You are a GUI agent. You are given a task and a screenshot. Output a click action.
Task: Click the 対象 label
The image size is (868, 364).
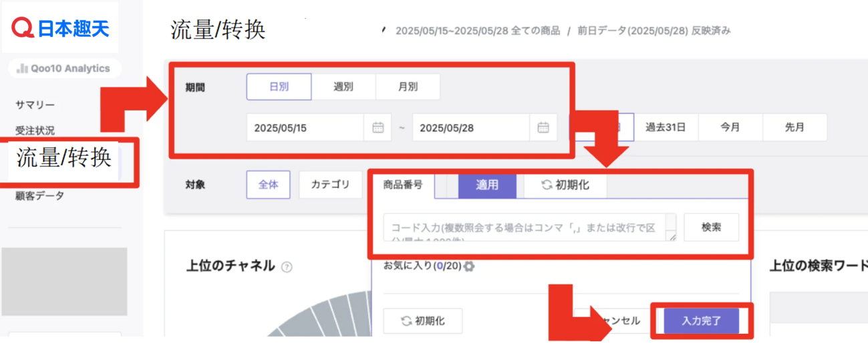(195, 185)
